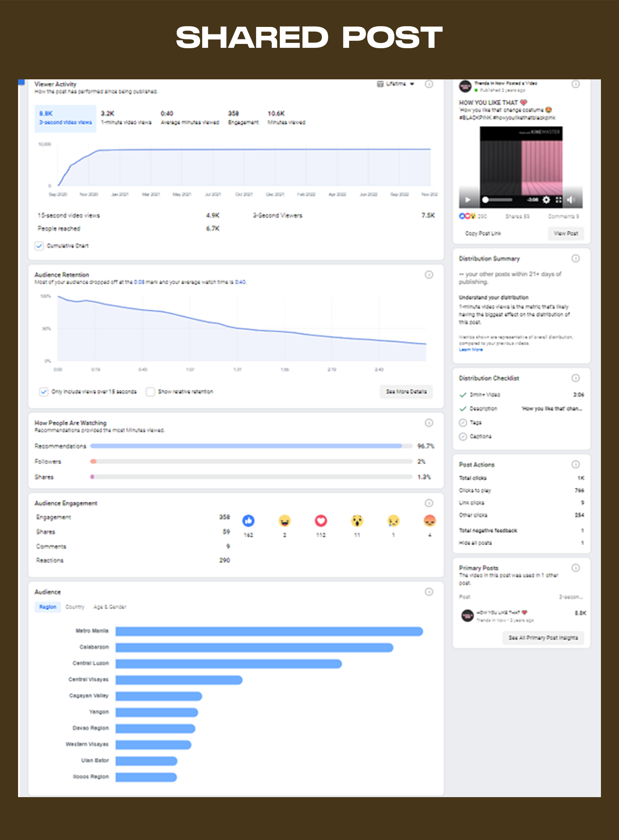Click the page avatar in Primary Posts row
This screenshot has height=840, width=619.
point(467,615)
